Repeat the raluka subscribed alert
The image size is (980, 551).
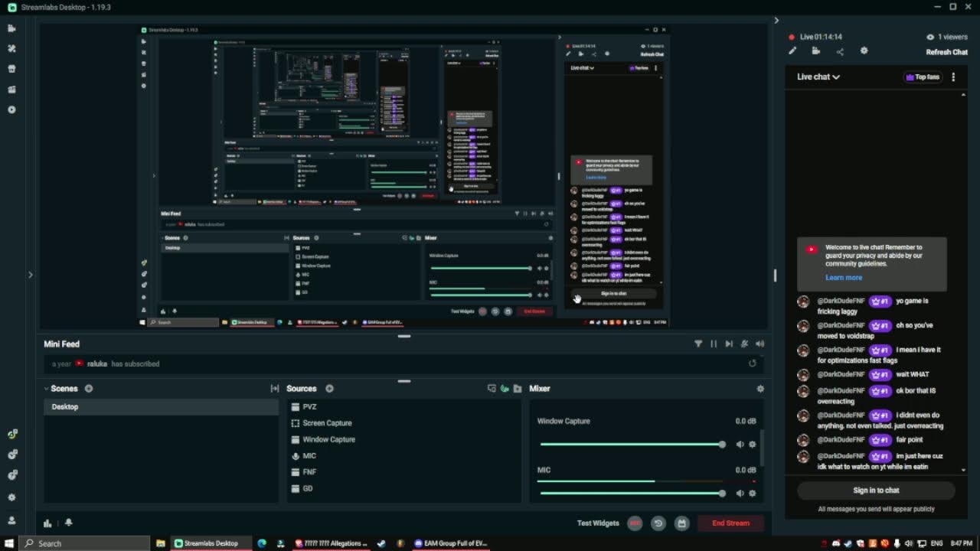coord(752,364)
